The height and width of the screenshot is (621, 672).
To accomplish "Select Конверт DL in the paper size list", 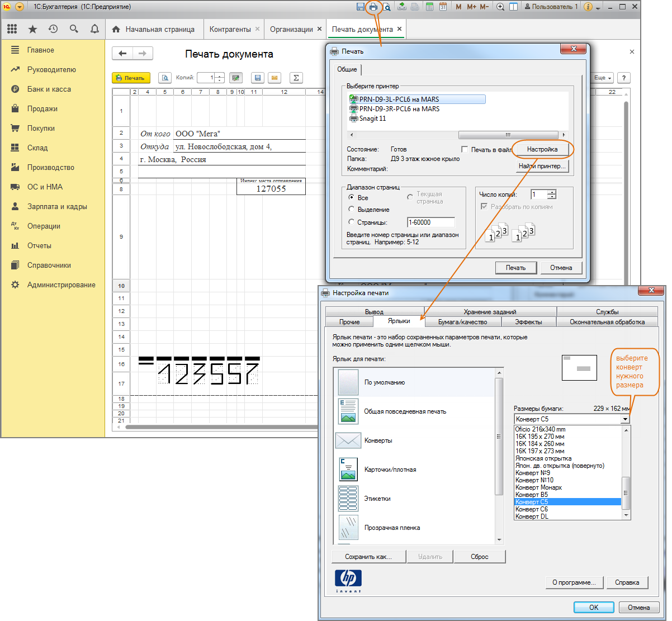I will pos(567,516).
